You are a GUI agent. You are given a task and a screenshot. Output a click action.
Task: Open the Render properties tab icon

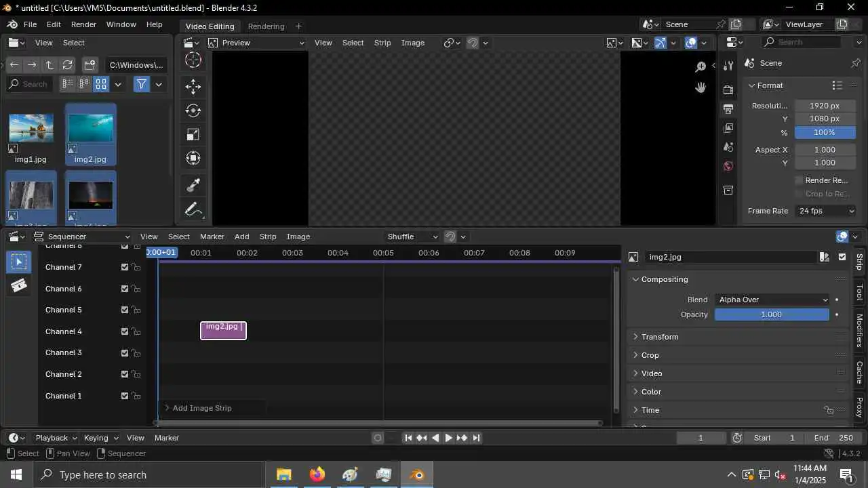pos(728,89)
